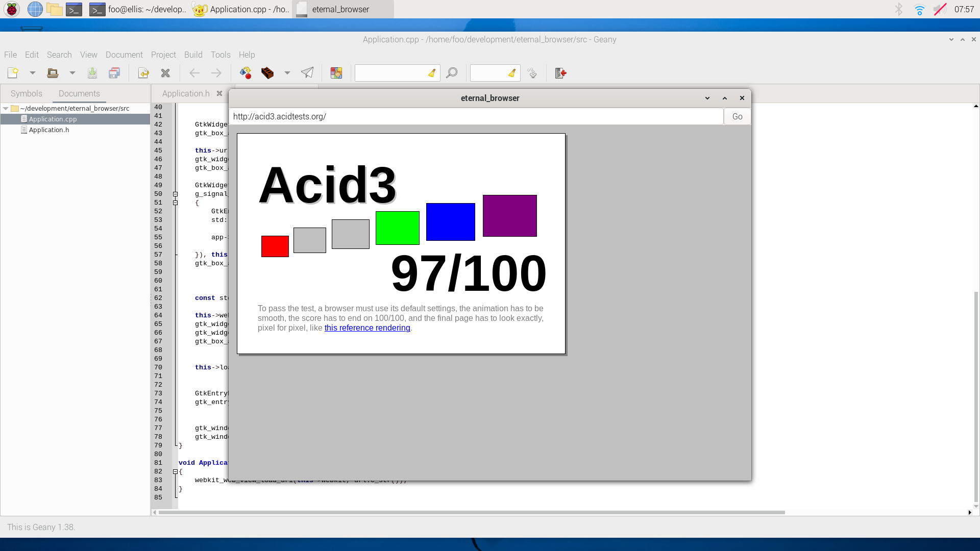Image resolution: width=980 pixels, height=551 pixels.
Task: Click the Build brick icon
Action: (x=267, y=73)
